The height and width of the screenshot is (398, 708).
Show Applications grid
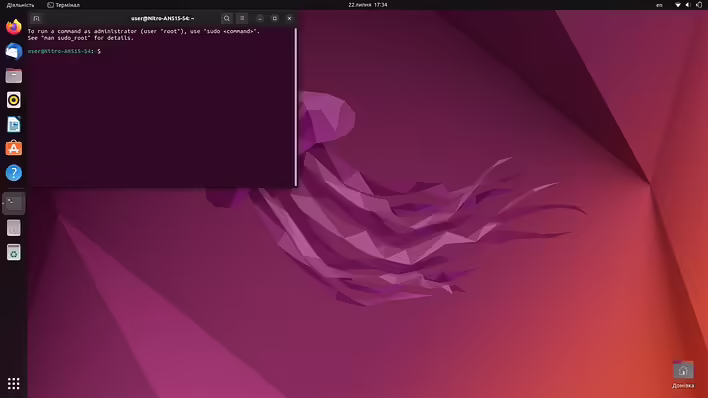pyautogui.click(x=14, y=384)
